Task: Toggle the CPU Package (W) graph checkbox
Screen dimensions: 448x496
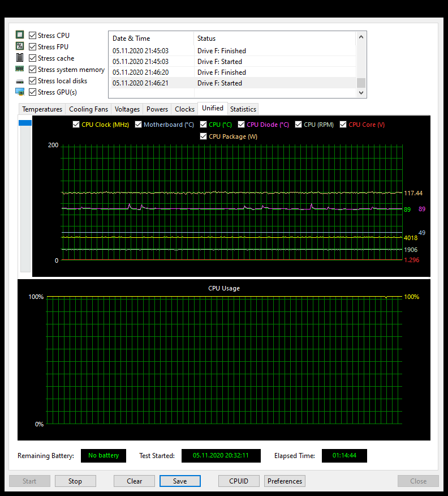Action: click(203, 136)
